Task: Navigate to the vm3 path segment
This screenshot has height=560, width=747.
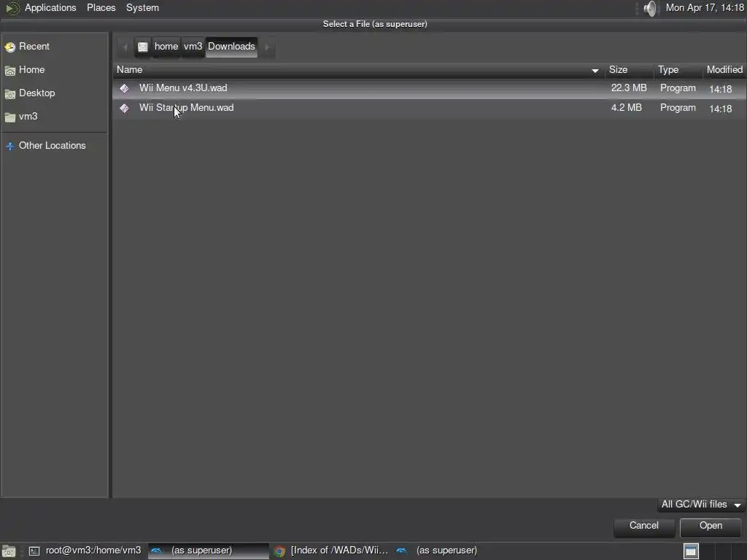Action: pos(193,47)
